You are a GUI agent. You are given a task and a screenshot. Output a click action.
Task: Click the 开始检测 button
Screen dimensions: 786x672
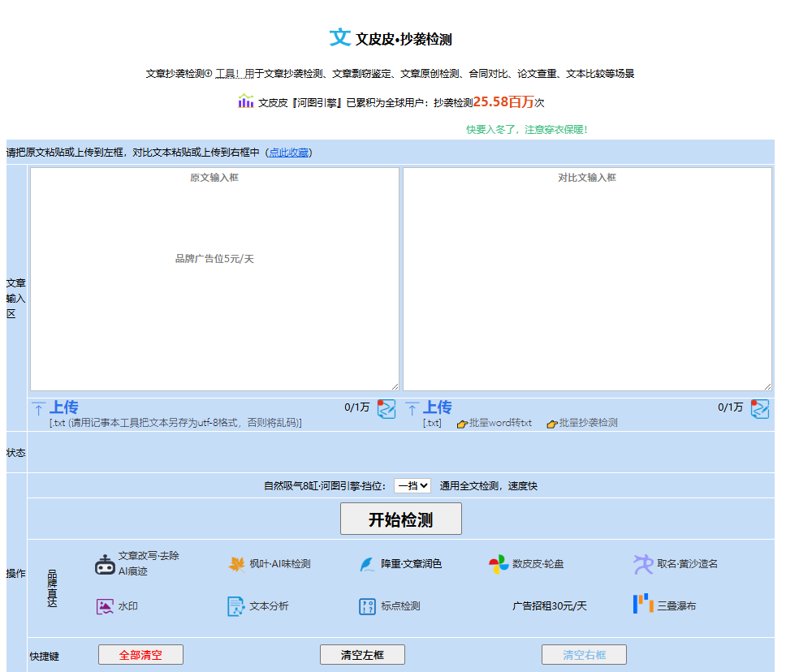400,519
